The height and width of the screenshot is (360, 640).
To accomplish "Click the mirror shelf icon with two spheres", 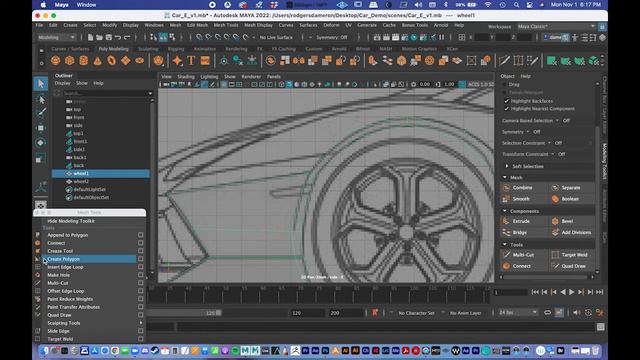I will (299, 61).
